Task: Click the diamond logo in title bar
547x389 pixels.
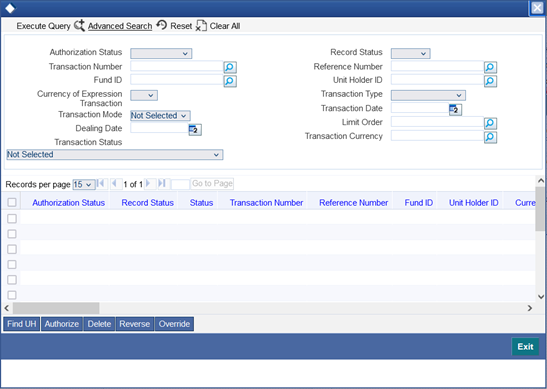Action: [10, 8]
